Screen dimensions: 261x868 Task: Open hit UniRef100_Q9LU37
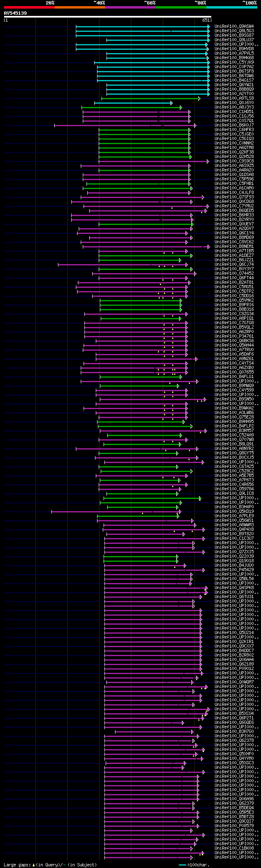coord(234,40)
